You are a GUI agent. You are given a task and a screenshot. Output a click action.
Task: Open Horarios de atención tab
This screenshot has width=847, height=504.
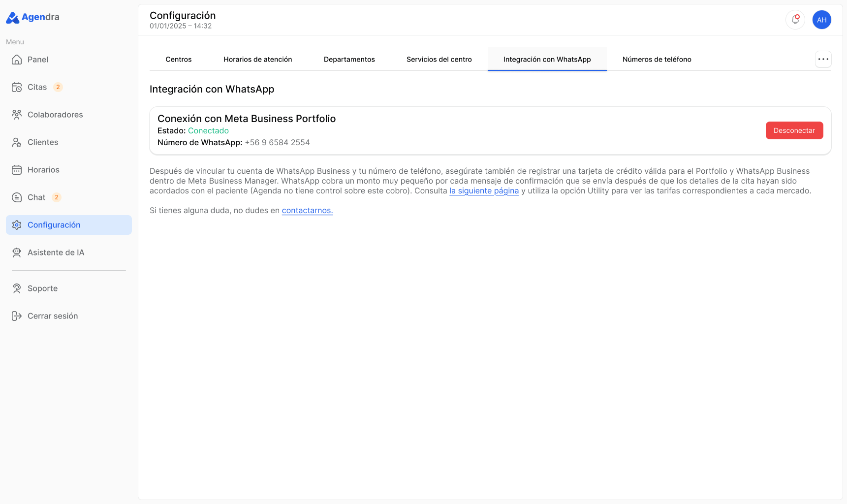tap(258, 59)
